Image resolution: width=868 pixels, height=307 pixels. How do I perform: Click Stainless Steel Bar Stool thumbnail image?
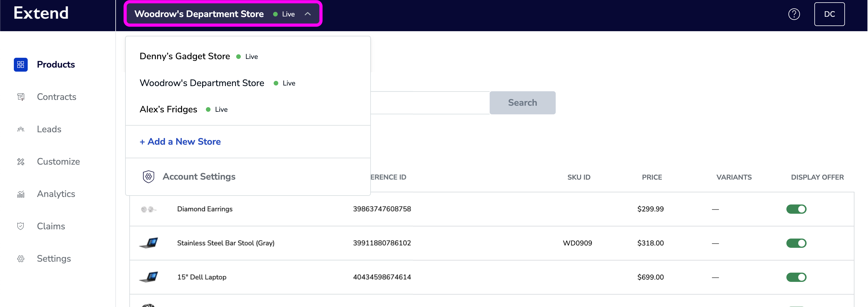(x=149, y=243)
